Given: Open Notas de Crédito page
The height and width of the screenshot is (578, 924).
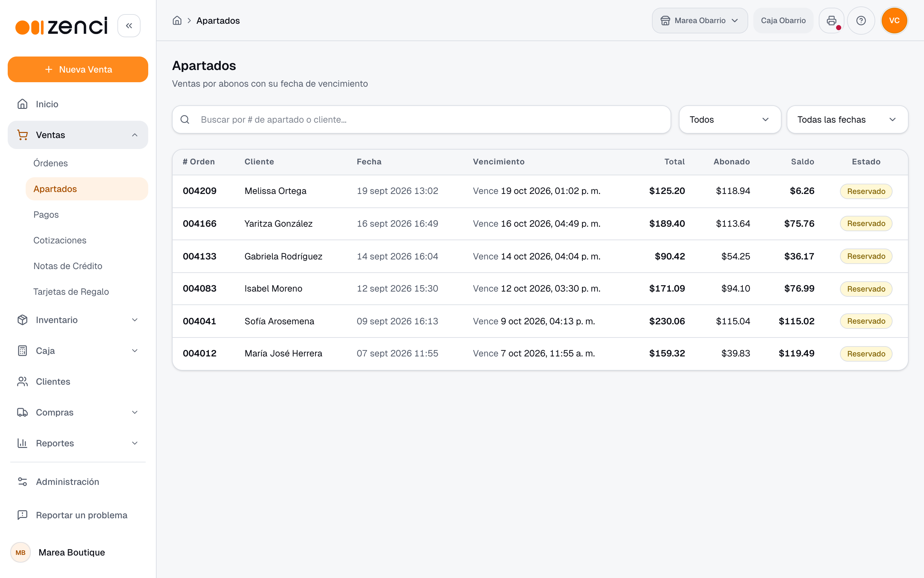Looking at the screenshot, I should coord(87,266).
